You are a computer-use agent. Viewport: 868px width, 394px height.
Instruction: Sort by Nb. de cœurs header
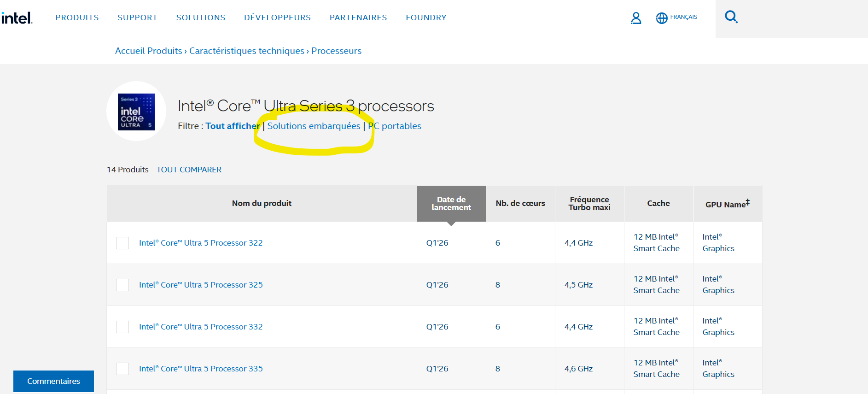tap(520, 203)
